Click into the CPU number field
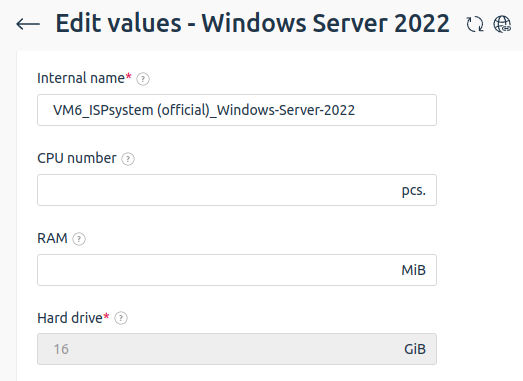This screenshot has width=523, height=381. click(237, 190)
